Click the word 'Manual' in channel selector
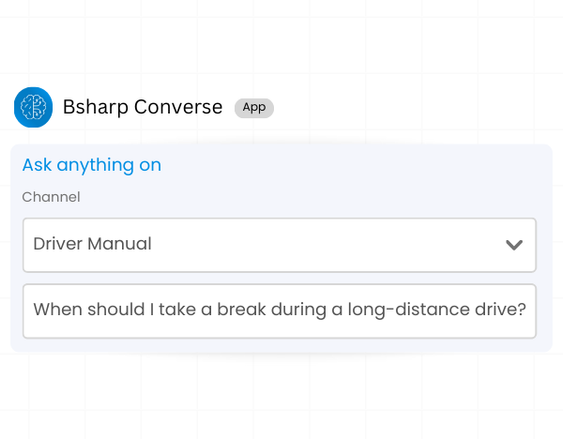Image resolution: width=563 pixels, height=439 pixels. (120, 244)
